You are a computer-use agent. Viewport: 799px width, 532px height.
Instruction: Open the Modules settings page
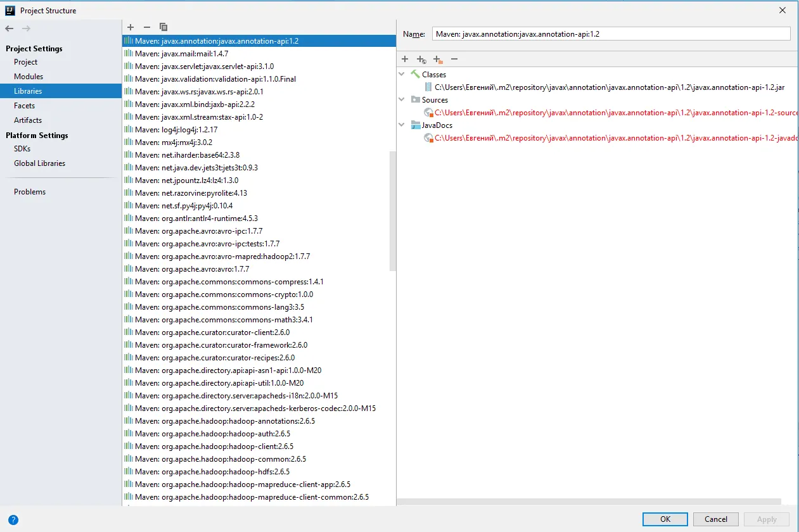[x=29, y=77]
